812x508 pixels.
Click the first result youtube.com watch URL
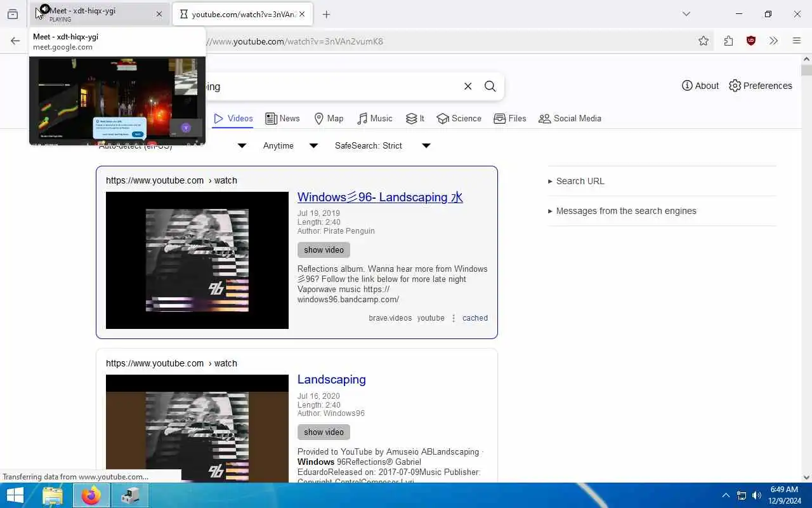coord(171,180)
